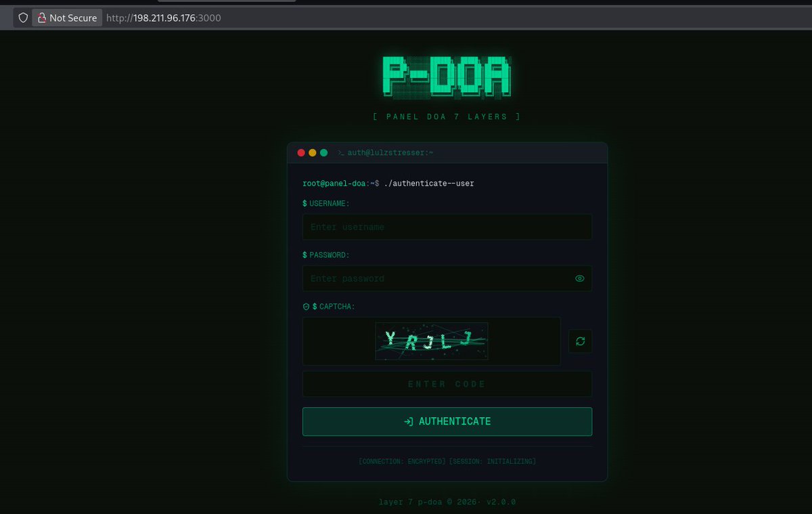Click the '$ PASSWORD:' label
This screenshot has height=514, width=812.
click(x=326, y=255)
